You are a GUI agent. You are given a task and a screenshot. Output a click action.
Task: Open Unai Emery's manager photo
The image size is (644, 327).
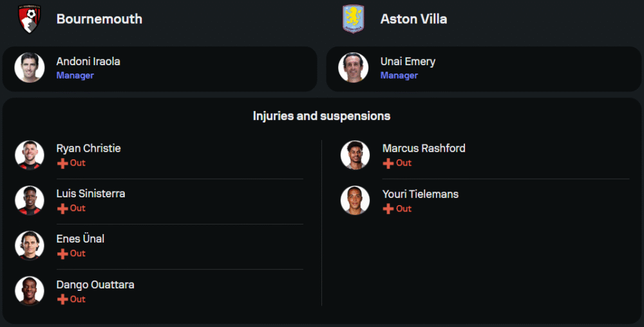tap(354, 68)
